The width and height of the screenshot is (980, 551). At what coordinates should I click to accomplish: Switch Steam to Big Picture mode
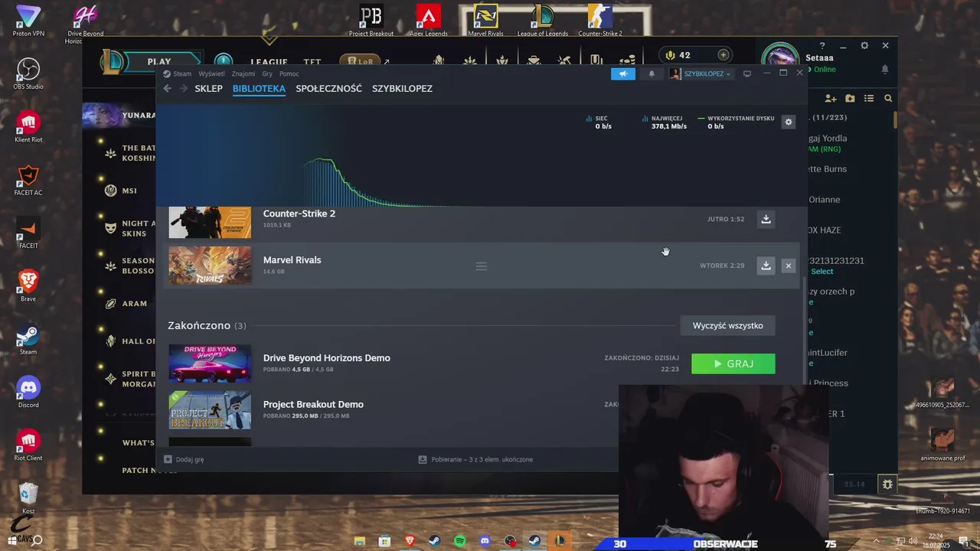(747, 73)
